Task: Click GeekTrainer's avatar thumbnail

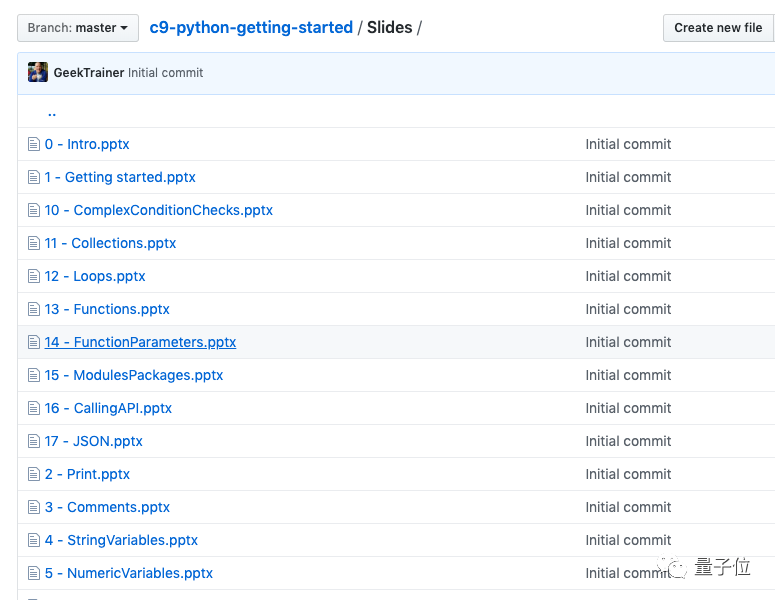Action: [x=38, y=72]
